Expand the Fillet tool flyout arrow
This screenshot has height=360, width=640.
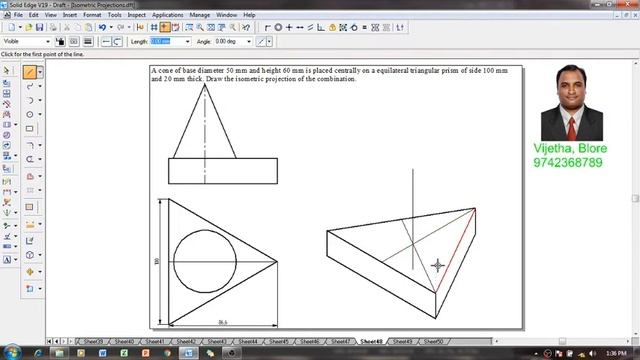pos(40,145)
